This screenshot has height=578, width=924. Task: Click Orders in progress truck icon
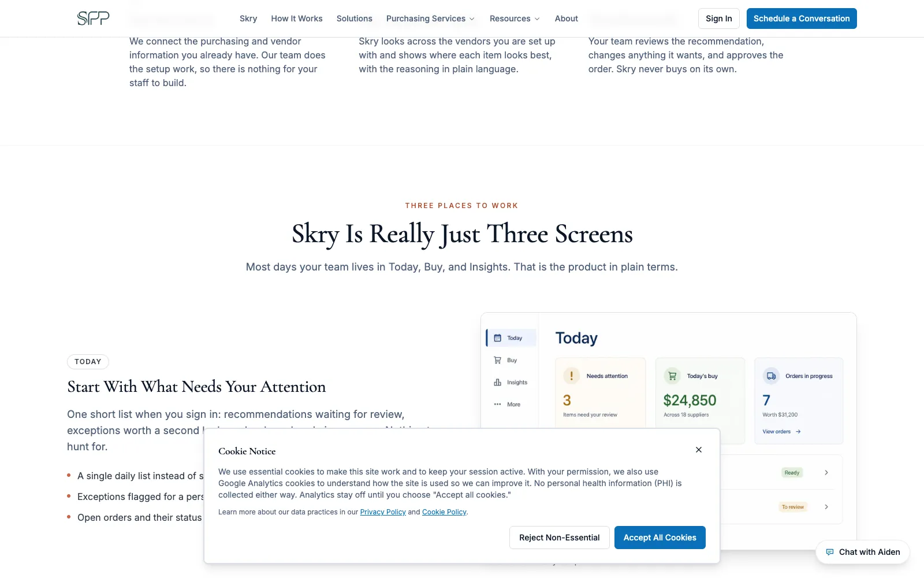(x=771, y=376)
